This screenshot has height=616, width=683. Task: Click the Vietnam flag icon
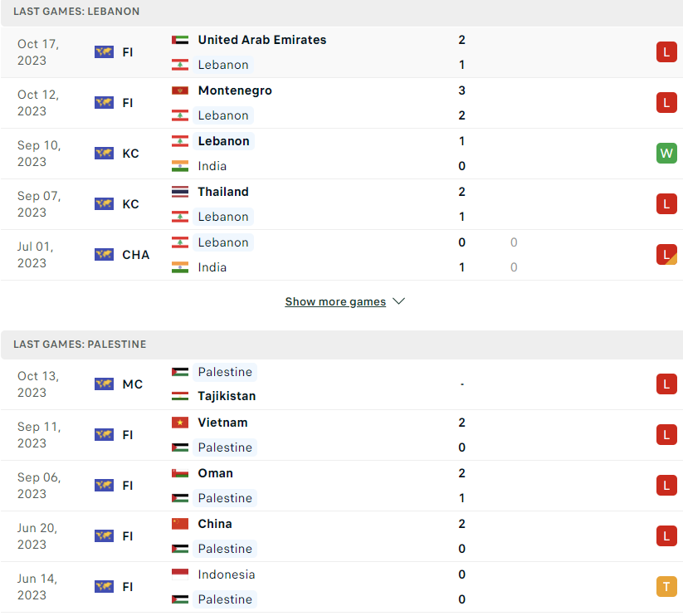pos(180,423)
